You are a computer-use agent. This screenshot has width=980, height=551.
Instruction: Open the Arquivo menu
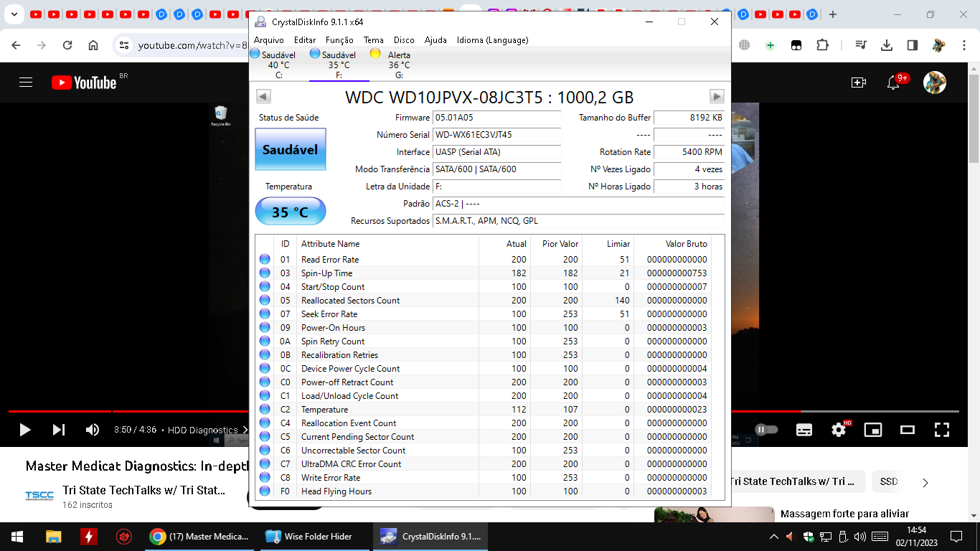point(269,40)
